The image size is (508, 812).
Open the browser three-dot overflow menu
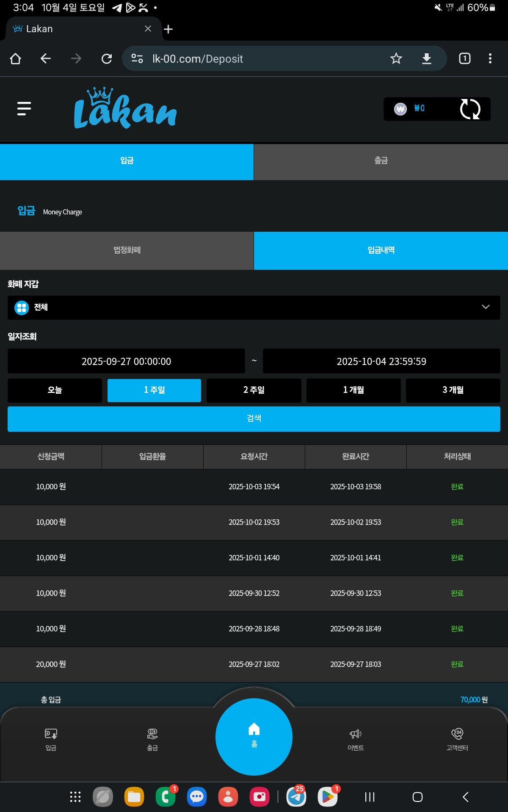(490, 58)
